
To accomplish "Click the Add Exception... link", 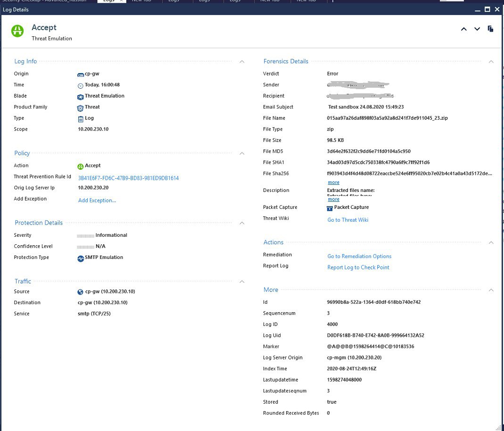I will 97,200.
